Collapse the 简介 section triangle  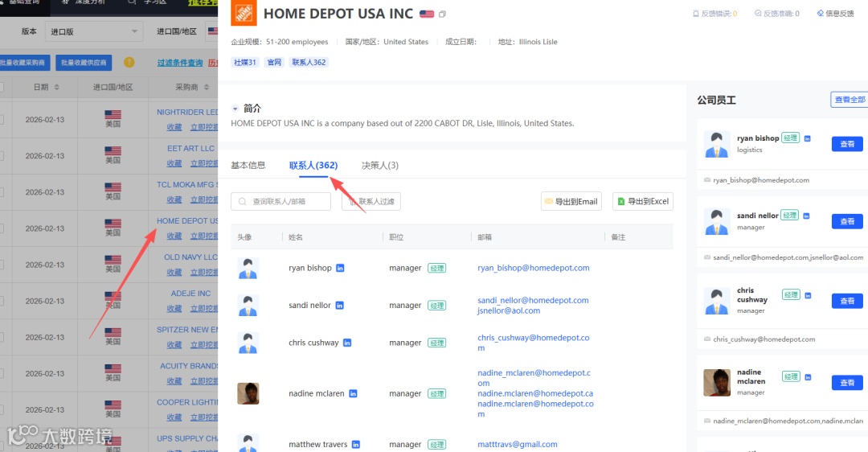pos(235,109)
